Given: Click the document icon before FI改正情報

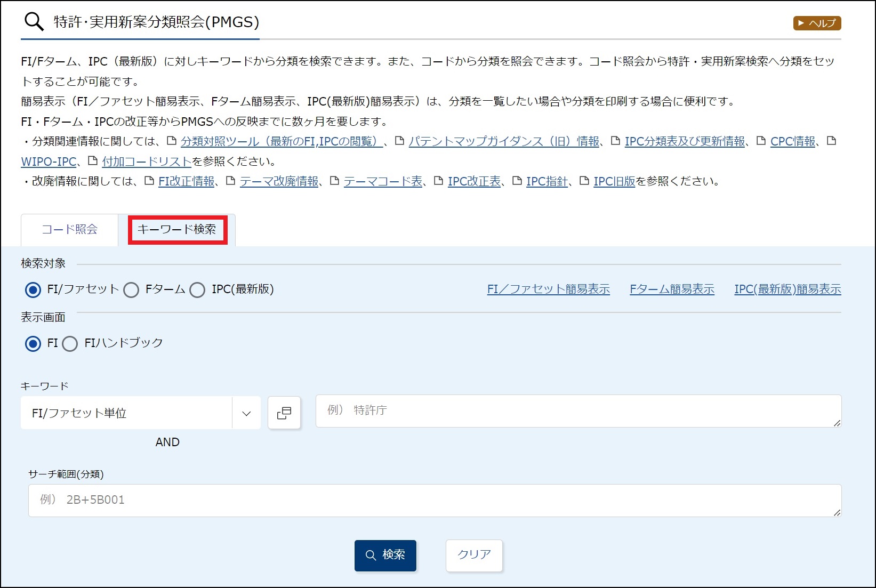Looking at the screenshot, I should (x=149, y=181).
